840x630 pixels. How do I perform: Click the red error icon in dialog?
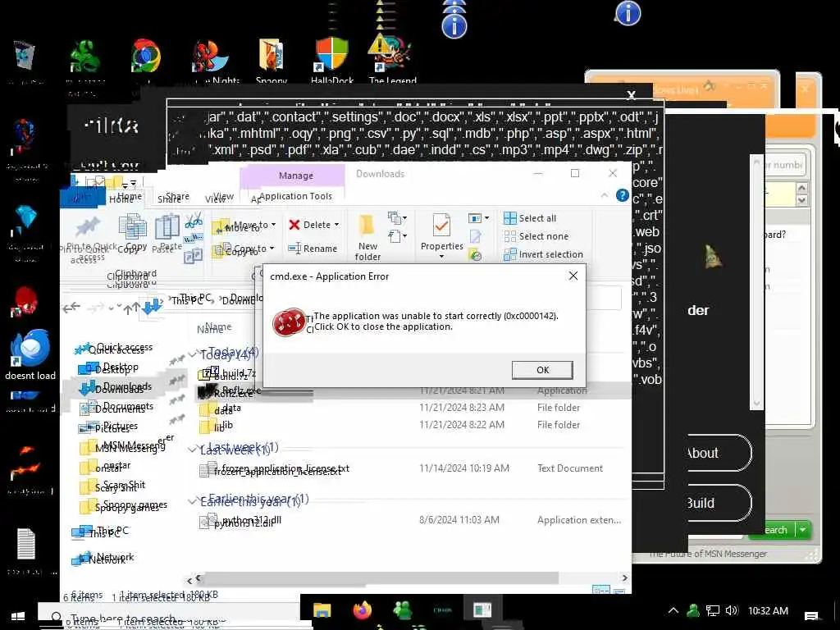tap(288, 322)
